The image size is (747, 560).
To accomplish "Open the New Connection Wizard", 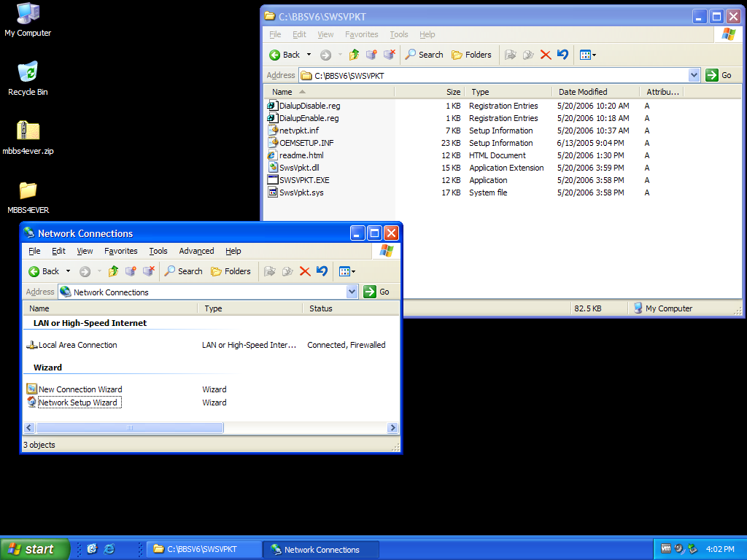I will (x=80, y=389).
